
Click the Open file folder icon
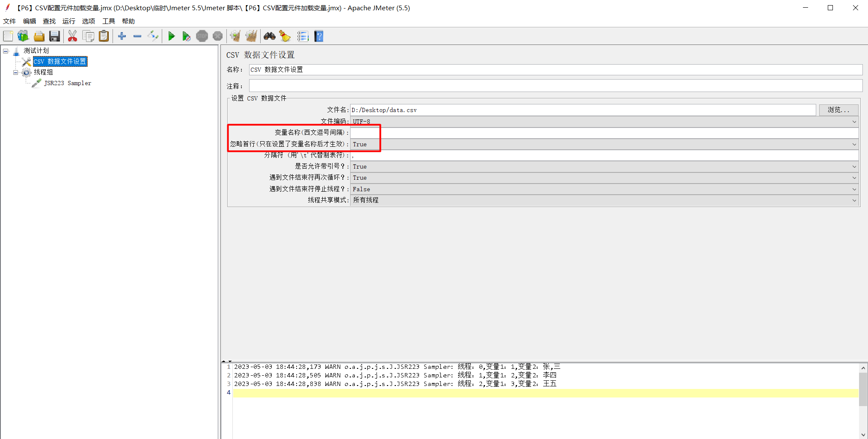[x=39, y=36]
